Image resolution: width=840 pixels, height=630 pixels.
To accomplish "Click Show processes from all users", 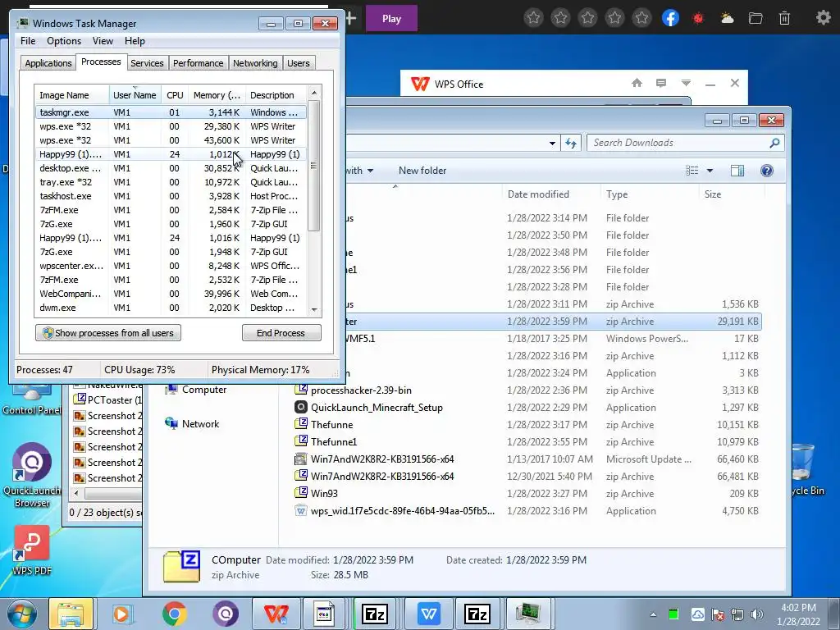I will click(x=108, y=333).
